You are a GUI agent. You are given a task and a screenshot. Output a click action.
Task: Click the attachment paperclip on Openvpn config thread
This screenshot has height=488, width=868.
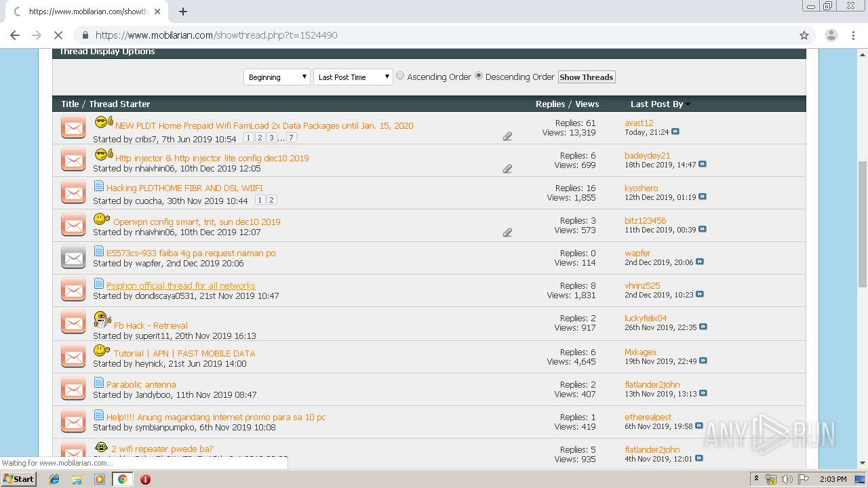[x=507, y=232]
